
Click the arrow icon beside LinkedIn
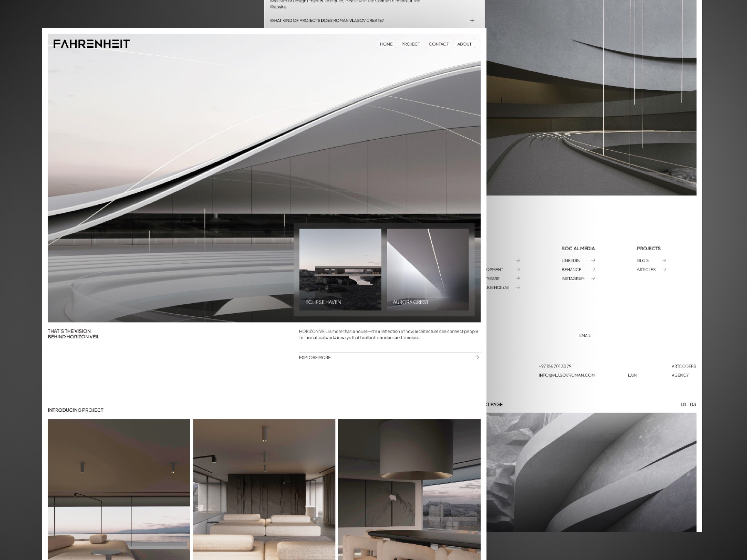(x=593, y=260)
